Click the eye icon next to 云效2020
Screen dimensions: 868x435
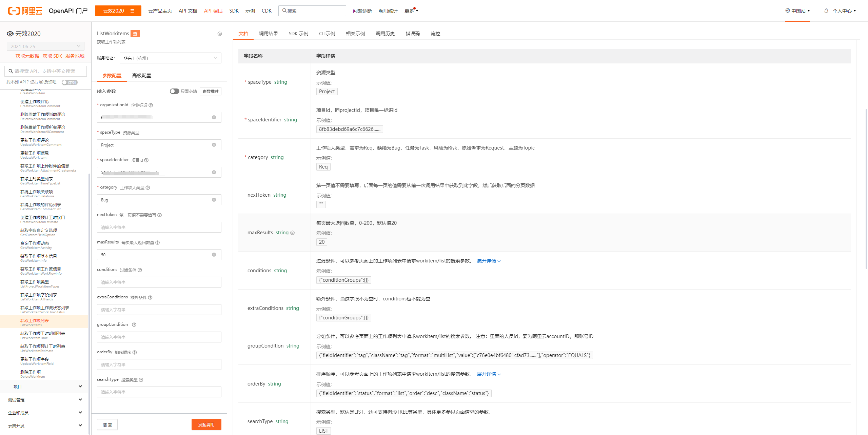[10, 34]
